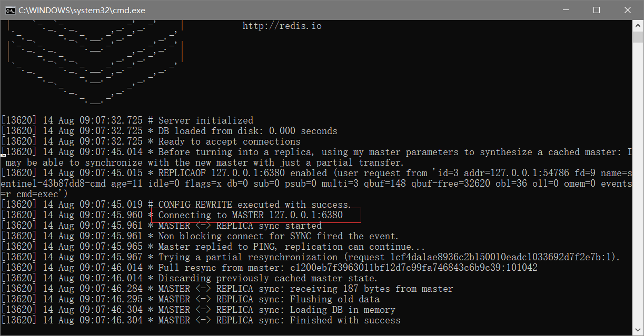Viewport: 644px width, 336px height.
Task: Click the Ready to accept connections line
Action: coord(151,141)
